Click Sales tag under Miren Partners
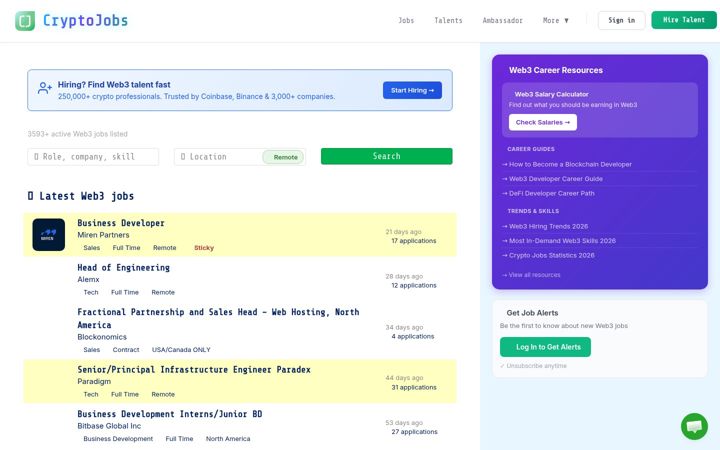The height and width of the screenshot is (450, 720). point(92,248)
